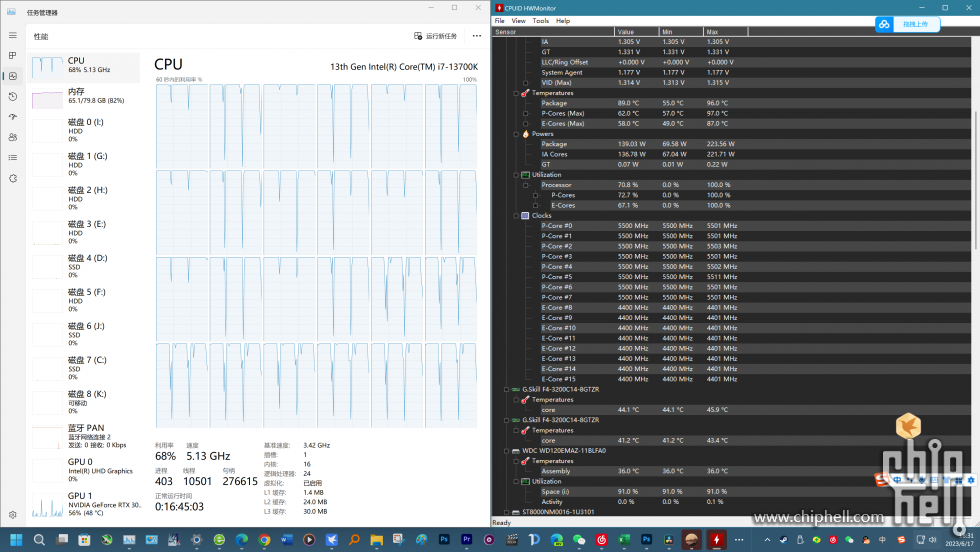Screen dimensions: 980x552
Task: Open HWMonitor View menu
Action: coord(519,21)
